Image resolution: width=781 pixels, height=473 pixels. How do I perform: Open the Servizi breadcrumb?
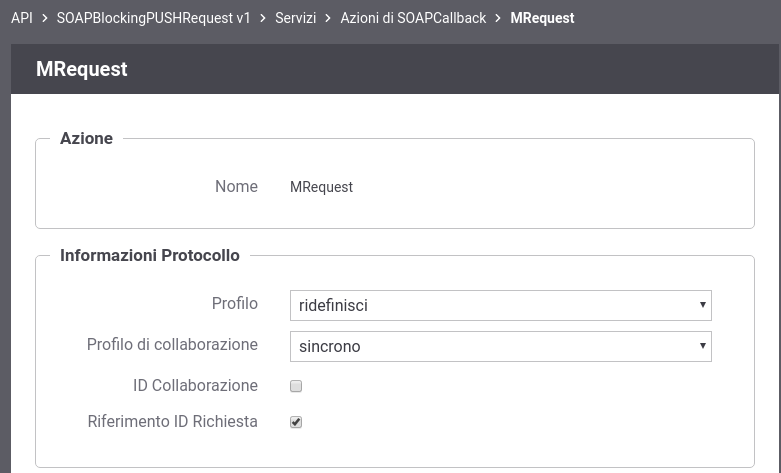tap(295, 18)
